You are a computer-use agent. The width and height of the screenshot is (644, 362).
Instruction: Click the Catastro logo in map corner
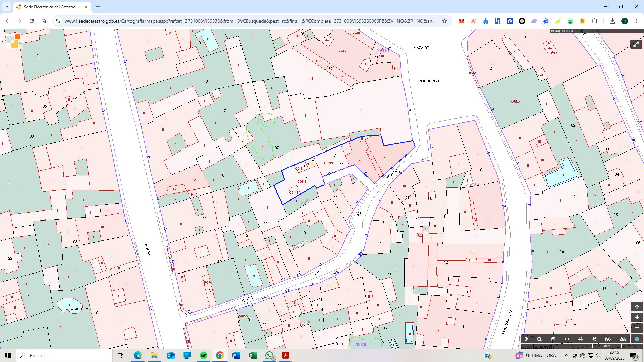point(13,41)
